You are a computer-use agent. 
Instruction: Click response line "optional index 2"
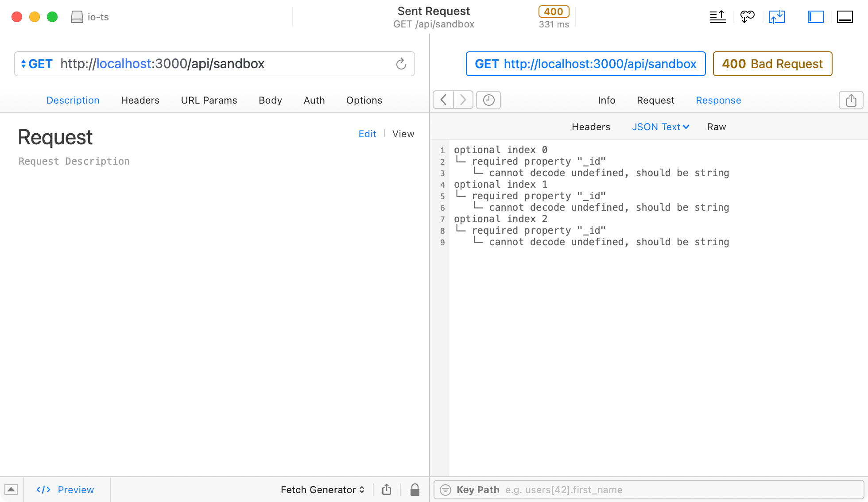click(x=500, y=219)
